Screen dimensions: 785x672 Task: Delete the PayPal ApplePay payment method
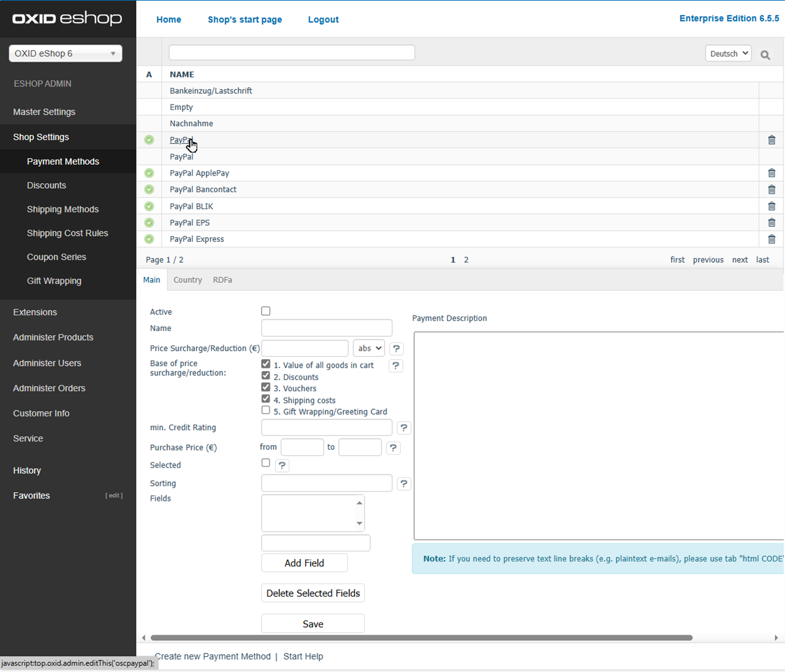(x=771, y=173)
